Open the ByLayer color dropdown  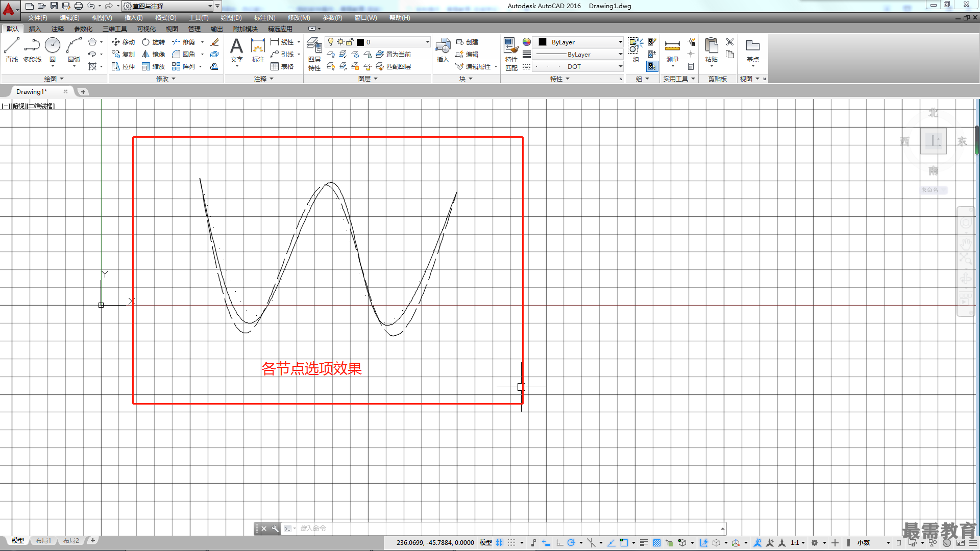pyautogui.click(x=578, y=42)
